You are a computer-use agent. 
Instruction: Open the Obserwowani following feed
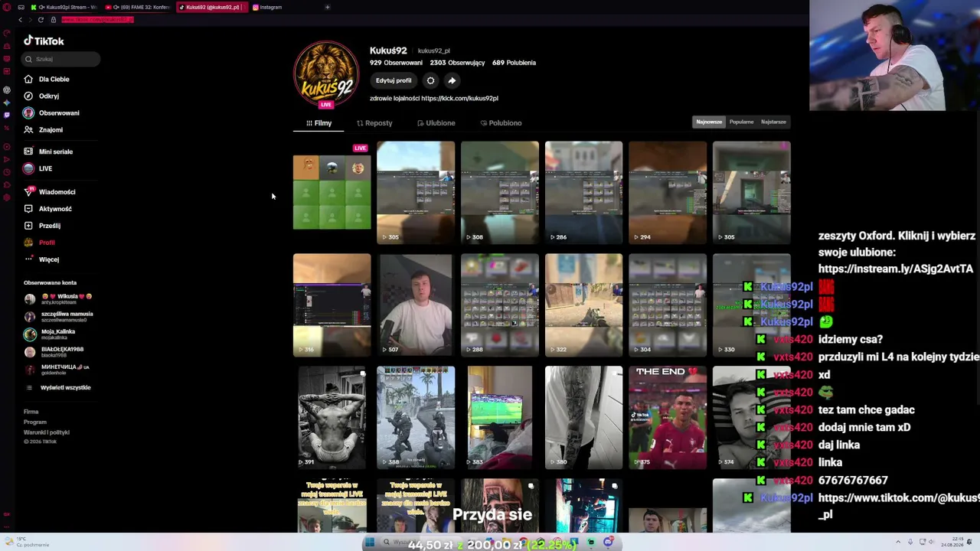tap(51, 112)
